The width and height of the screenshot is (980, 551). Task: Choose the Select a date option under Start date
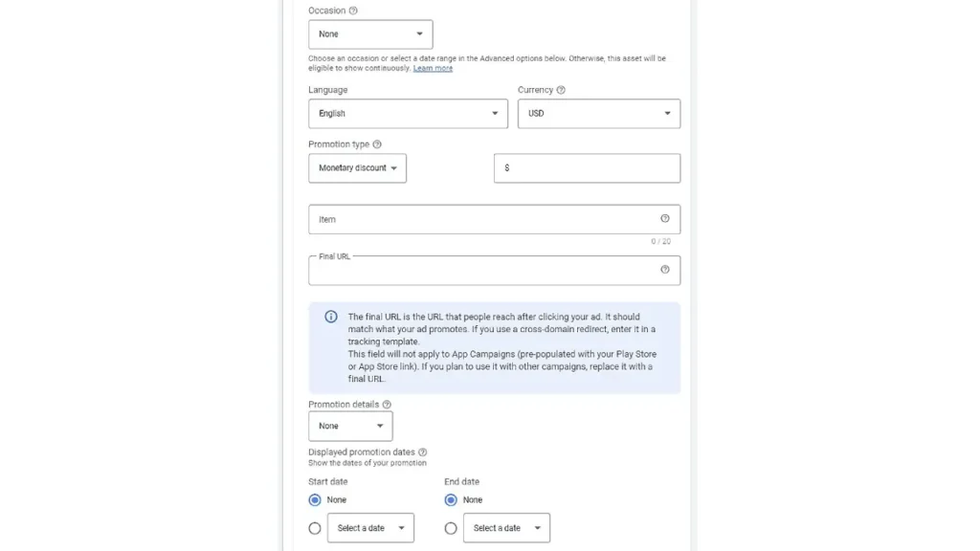pyautogui.click(x=315, y=527)
